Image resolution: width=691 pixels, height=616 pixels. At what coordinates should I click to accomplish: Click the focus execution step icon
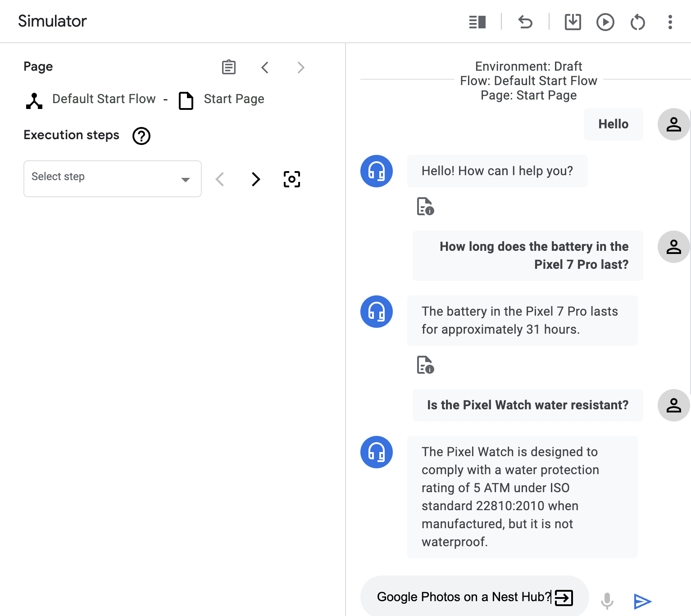(x=292, y=179)
